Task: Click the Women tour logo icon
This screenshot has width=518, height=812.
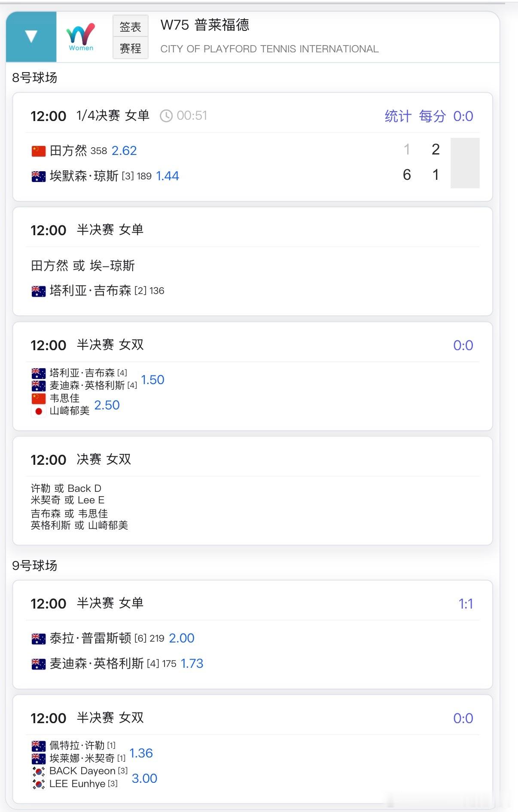Action: [81, 36]
